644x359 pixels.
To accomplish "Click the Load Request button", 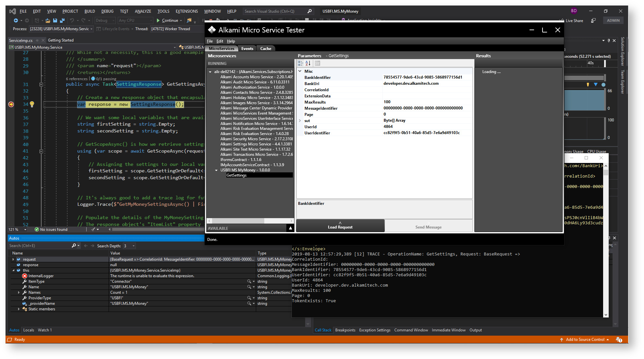I will 340,226.
